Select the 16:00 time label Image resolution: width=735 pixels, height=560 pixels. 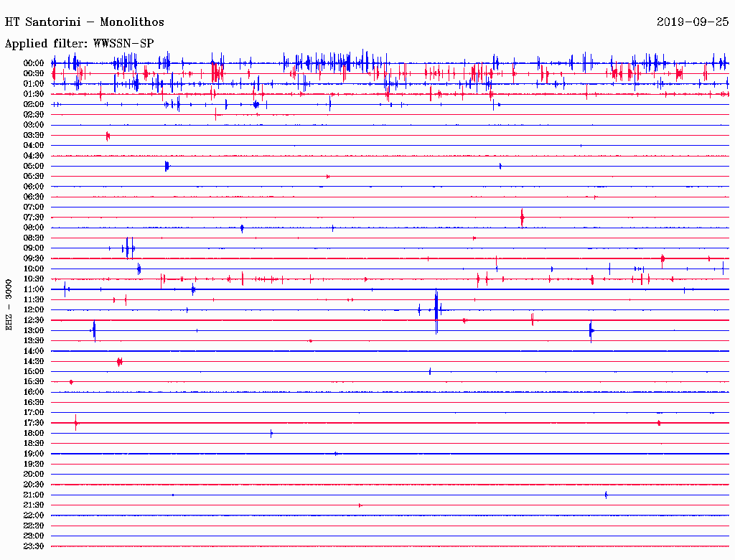pos(34,392)
